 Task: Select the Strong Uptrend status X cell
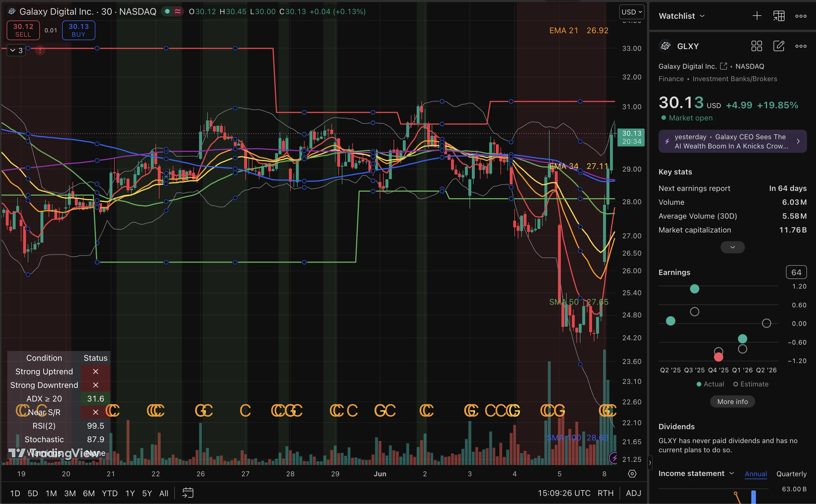click(x=95, y=371)
